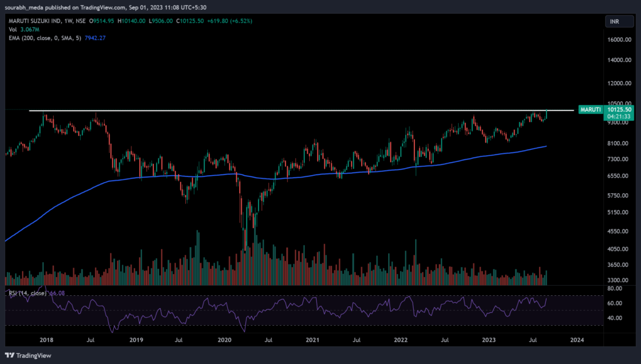Click the 2024 label on time axis
Screen dimensions: 641x364
577,340
